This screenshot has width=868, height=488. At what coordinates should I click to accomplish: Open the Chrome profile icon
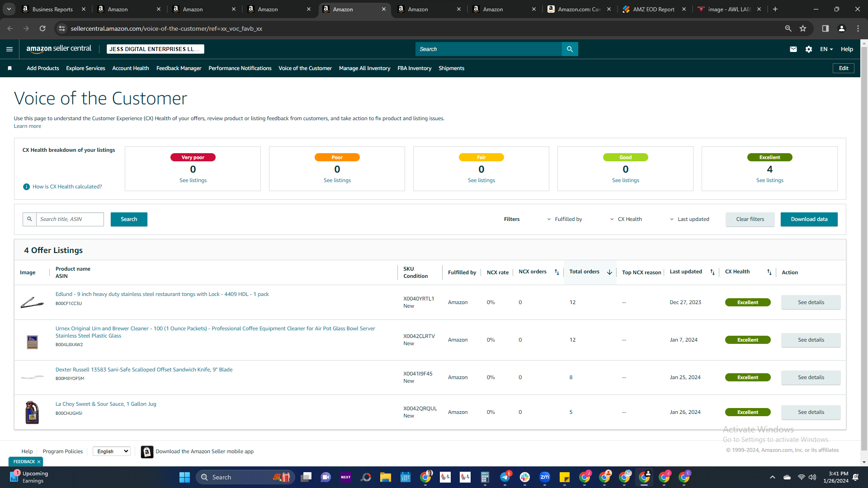click(842, 28)
